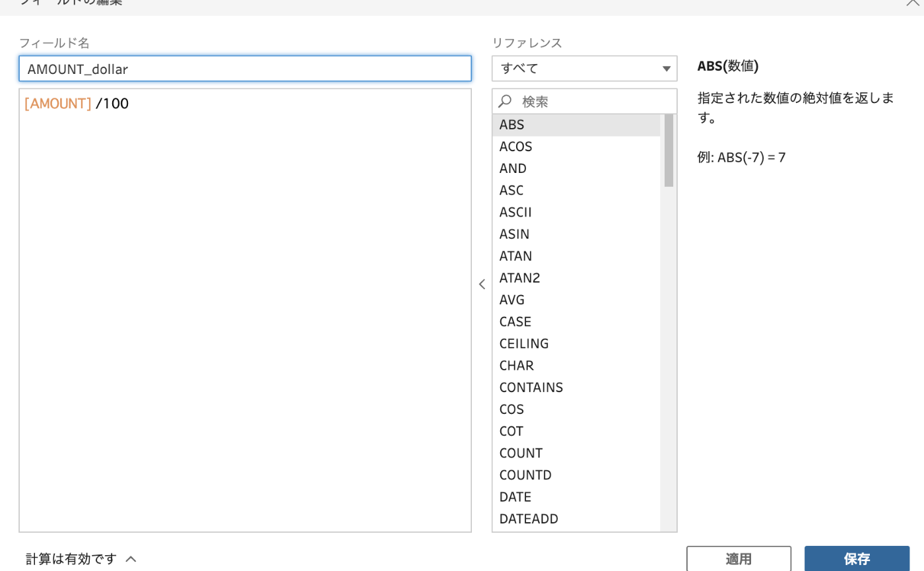
Task: Open the すべて reference category dropdown
Action: coord(585,68)
